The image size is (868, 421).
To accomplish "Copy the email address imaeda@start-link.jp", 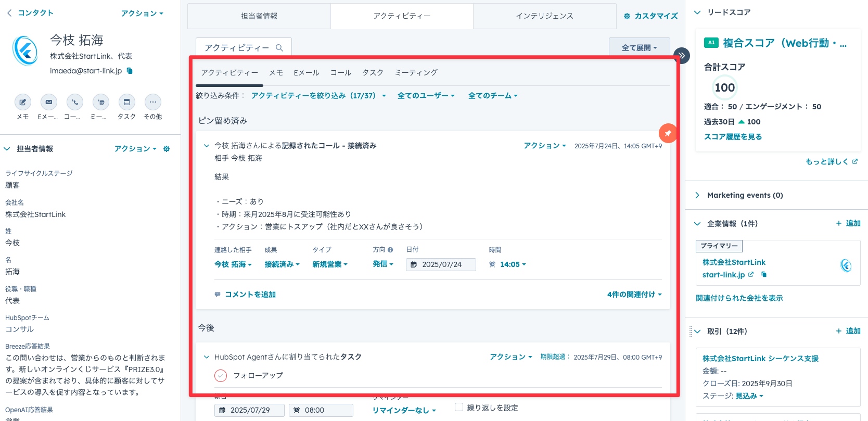I will (130, 71).
